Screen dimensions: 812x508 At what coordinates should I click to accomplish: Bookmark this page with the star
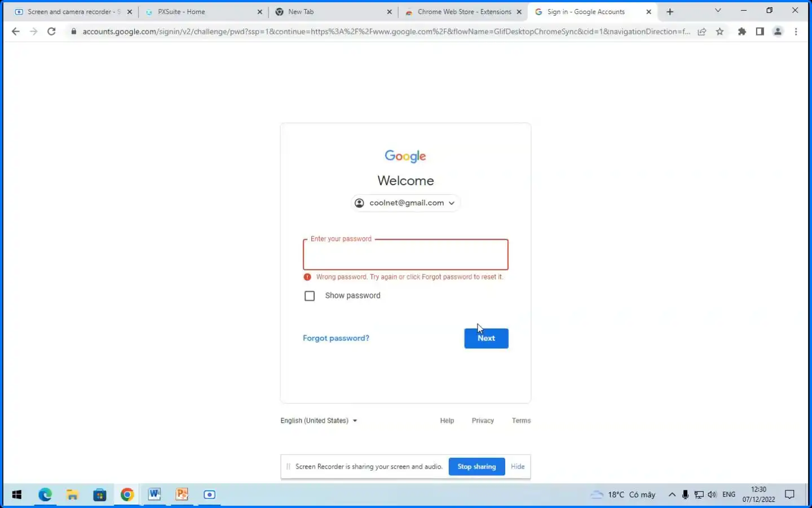pos(720,32)
